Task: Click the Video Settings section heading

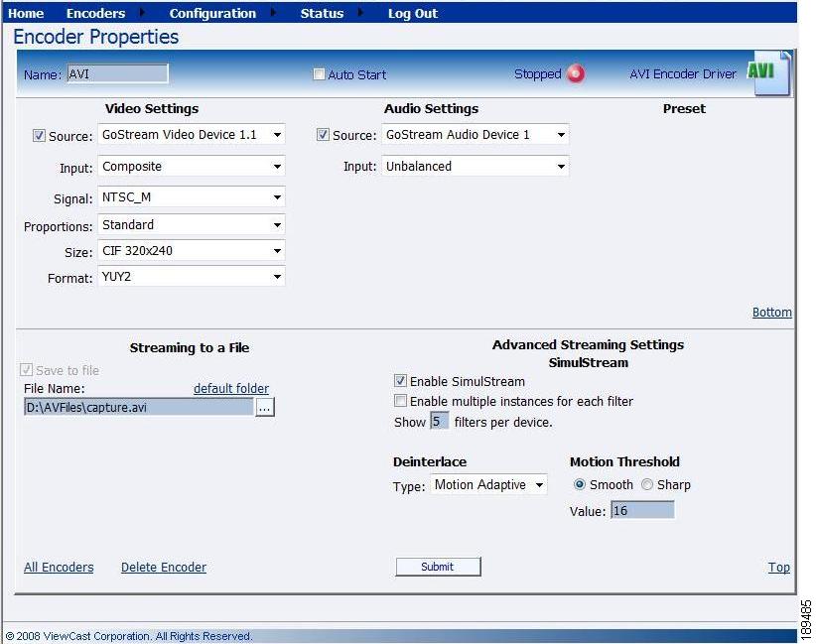Action: click(152, 109)
